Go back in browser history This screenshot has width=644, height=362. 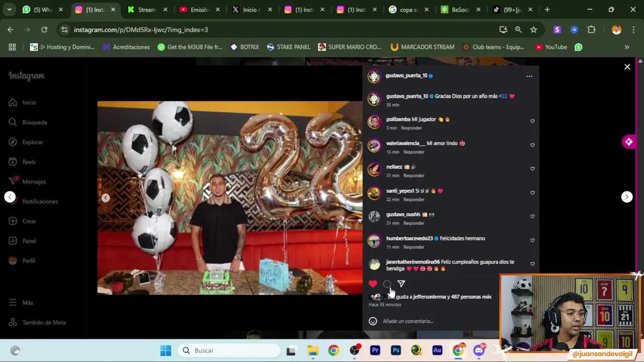(x=11, y=30)
